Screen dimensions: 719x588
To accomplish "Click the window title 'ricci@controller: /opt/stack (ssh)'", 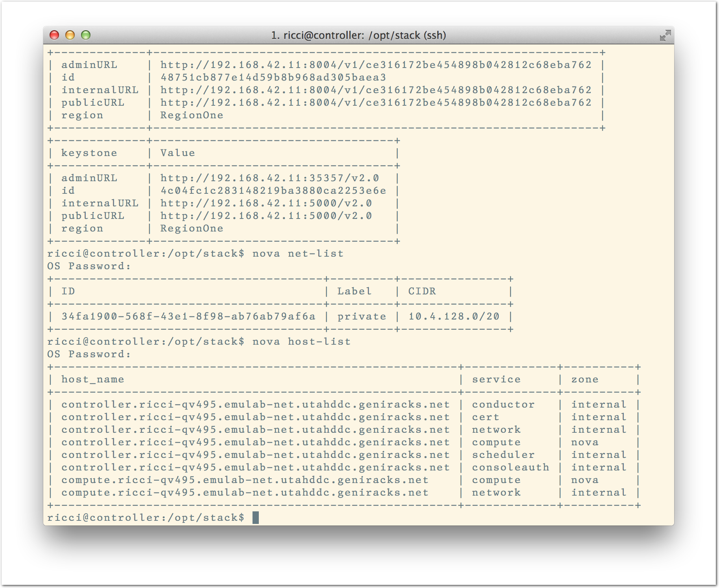I will click(359, 35).
